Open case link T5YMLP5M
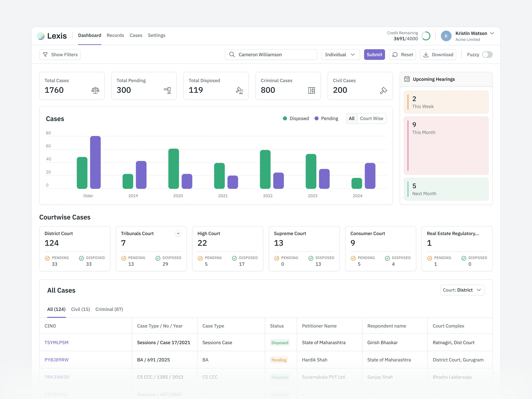The width and height of the screenshot is (532, 399). coord(57,342)
